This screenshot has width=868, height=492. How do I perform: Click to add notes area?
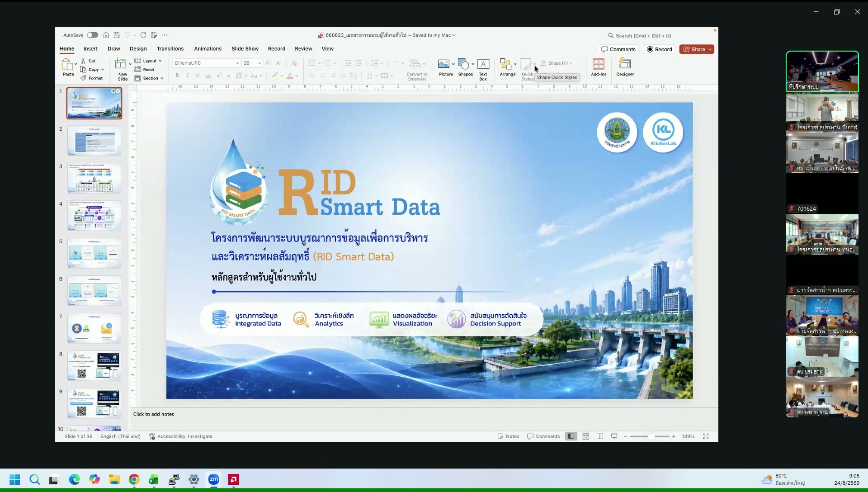pos(154,414)
